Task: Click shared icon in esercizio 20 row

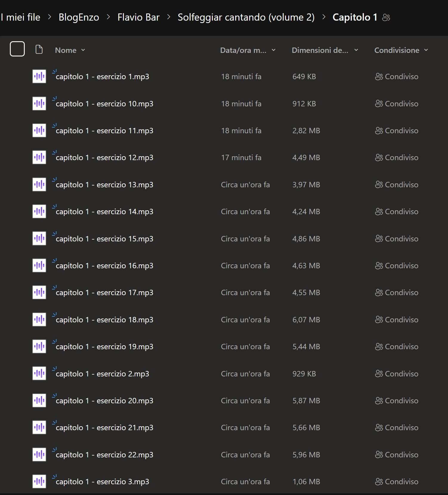Action: (x=379, y=401)
